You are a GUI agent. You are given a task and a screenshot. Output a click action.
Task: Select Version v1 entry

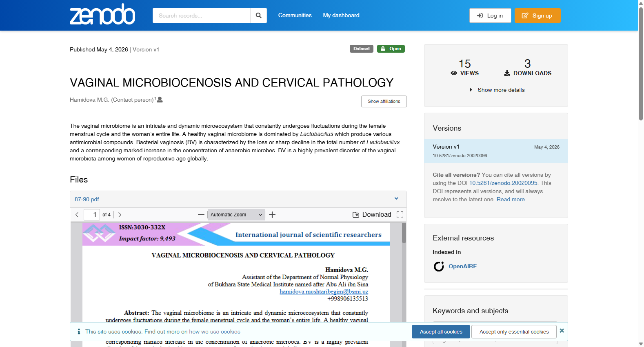(x=496, y=151)
